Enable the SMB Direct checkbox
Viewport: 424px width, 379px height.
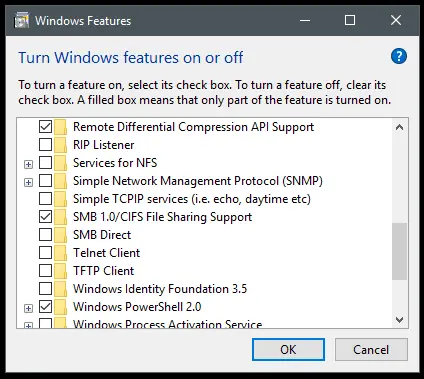point(45,235)
